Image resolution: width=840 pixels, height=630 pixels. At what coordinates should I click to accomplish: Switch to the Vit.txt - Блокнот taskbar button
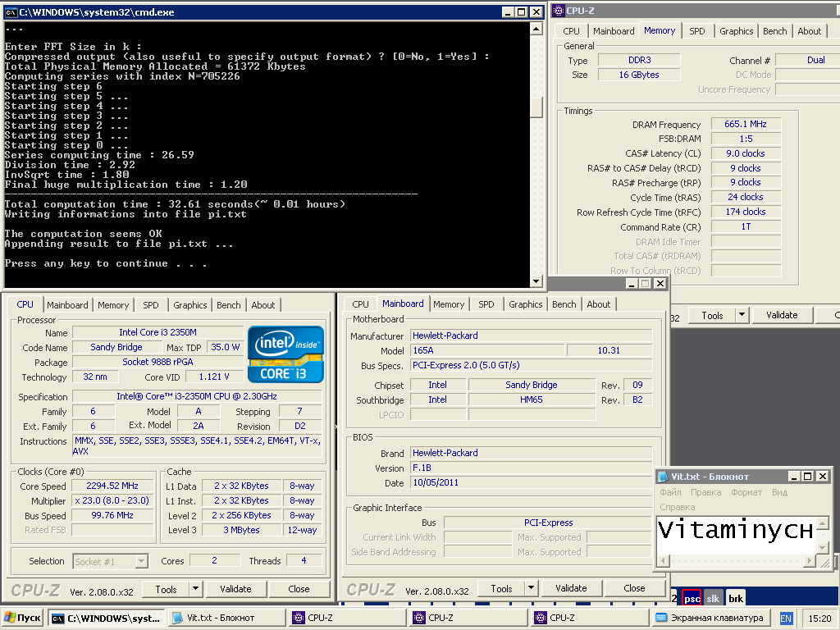click(x=228, y=619)
